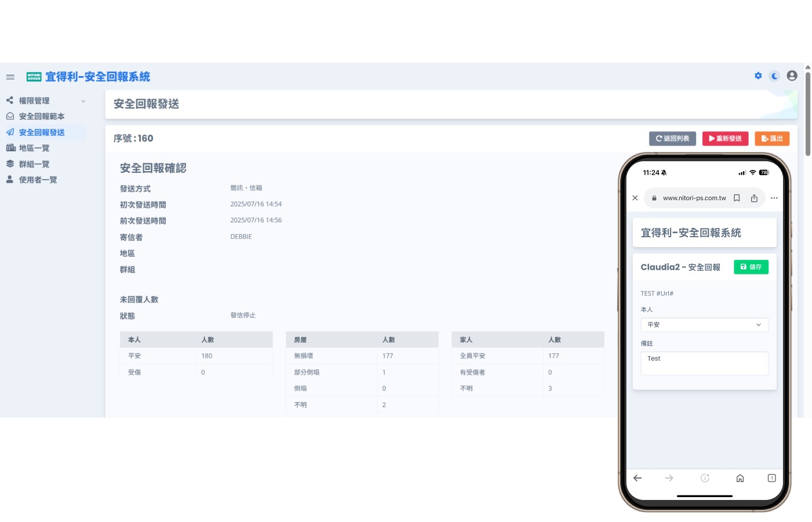Click the 部分倒塌 row label
This screenshot has width=812, height=522.
coord(307,372)
